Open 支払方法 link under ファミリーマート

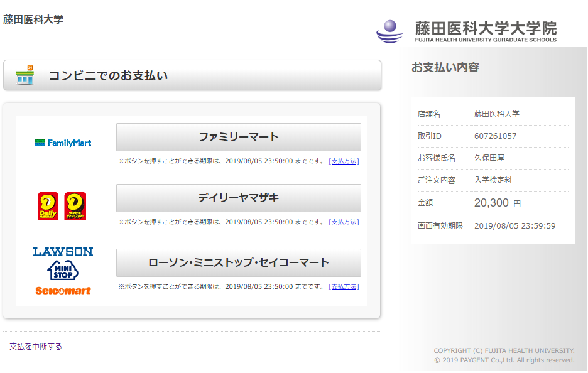[344, 161]
